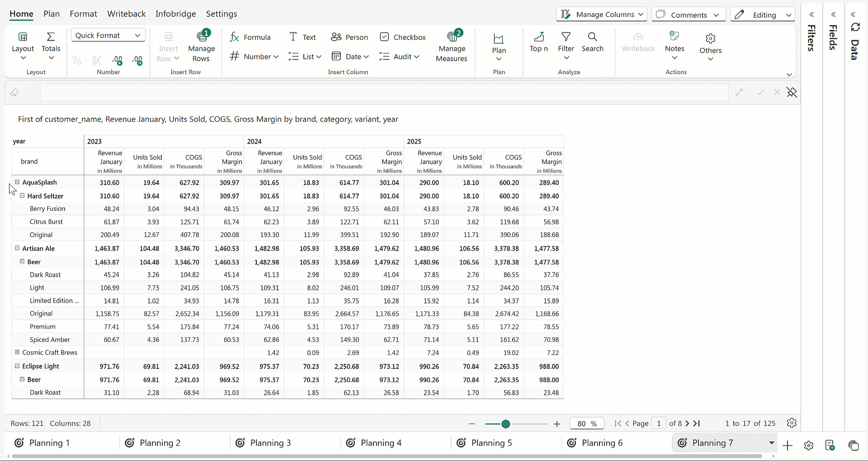The height and width of the screenshot is (461, 868).
Task: Switch to the Planning 3 sheet tab
Action: coord(270,443)
